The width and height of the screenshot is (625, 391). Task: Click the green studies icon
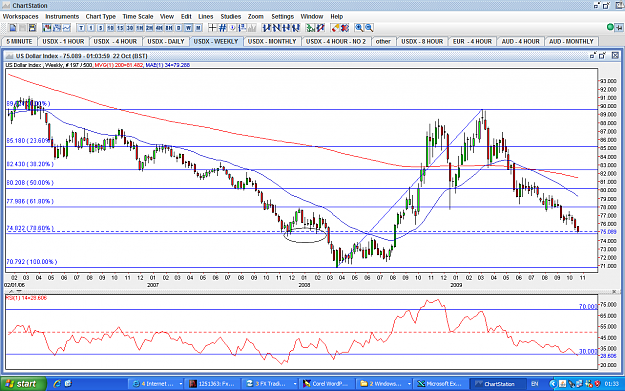310,28
